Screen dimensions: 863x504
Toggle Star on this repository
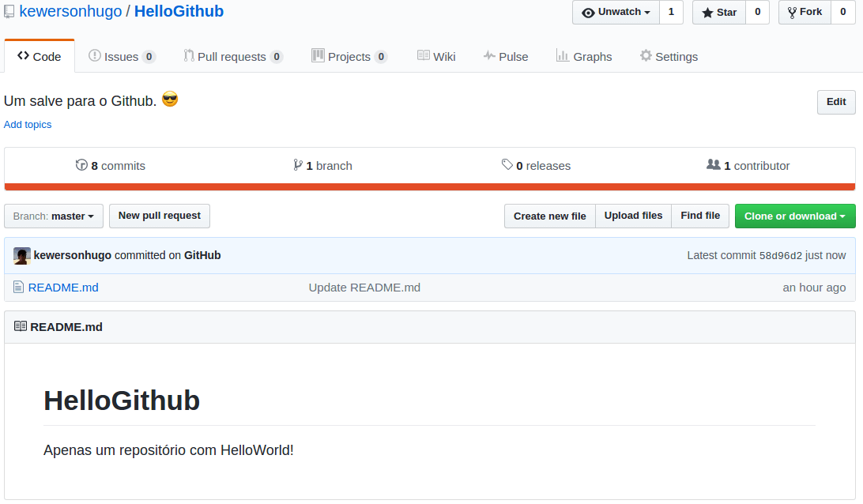(x=718, y=12)
